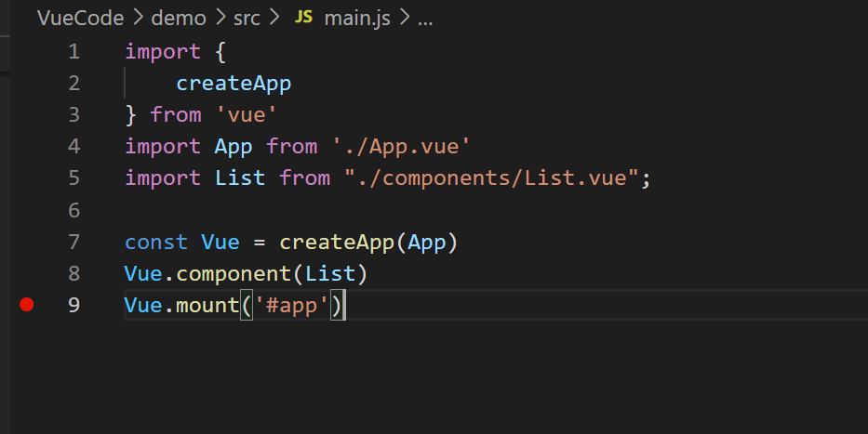Screen dimensions: 868x434
Task: Expand the breadcrumb ellipsis symbol list
Action: [425, 19]
